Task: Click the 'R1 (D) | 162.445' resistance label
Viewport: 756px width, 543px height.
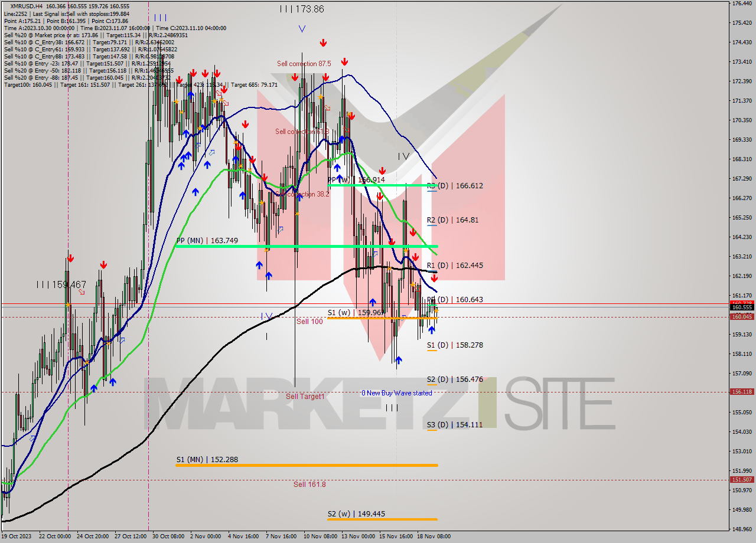Action: 455,265
